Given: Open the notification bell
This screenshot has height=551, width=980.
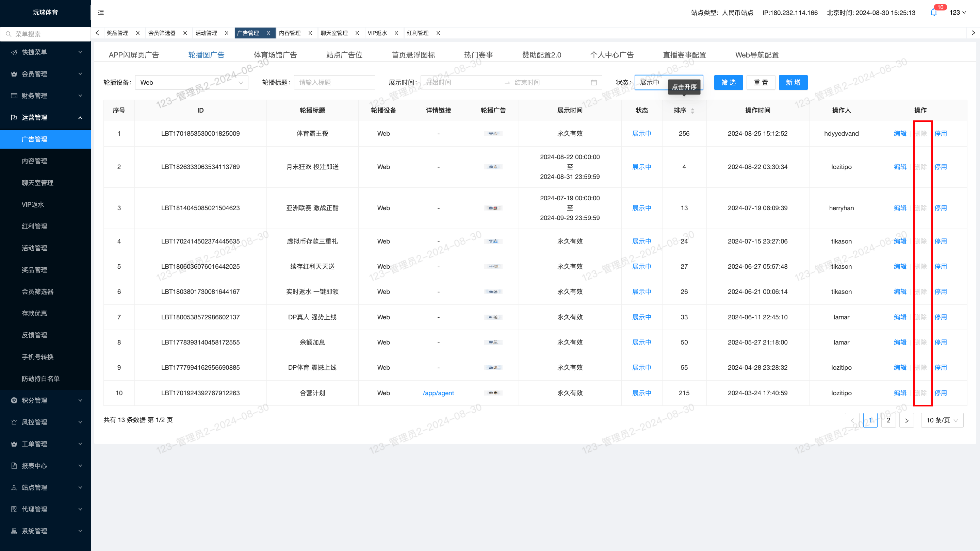Looking at the screenshot, I should [x=934, y=13].
